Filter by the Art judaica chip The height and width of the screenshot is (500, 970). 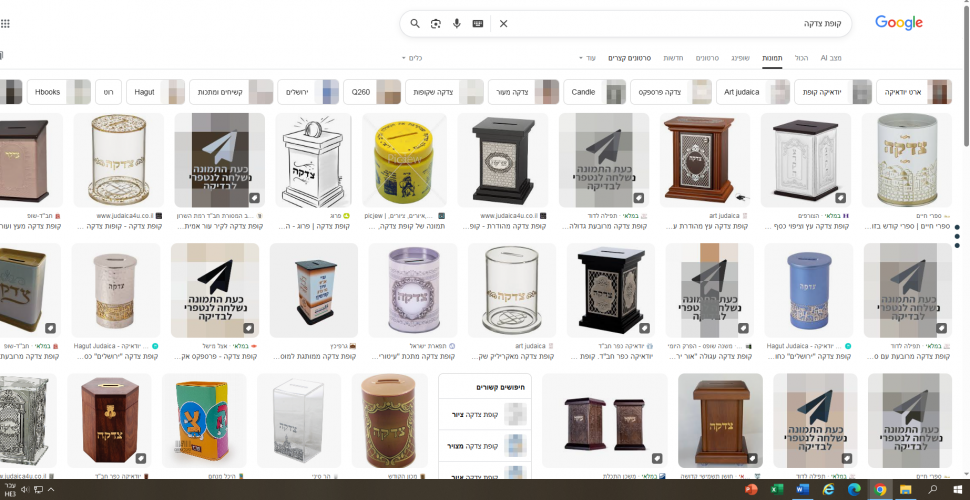[739, 92]
